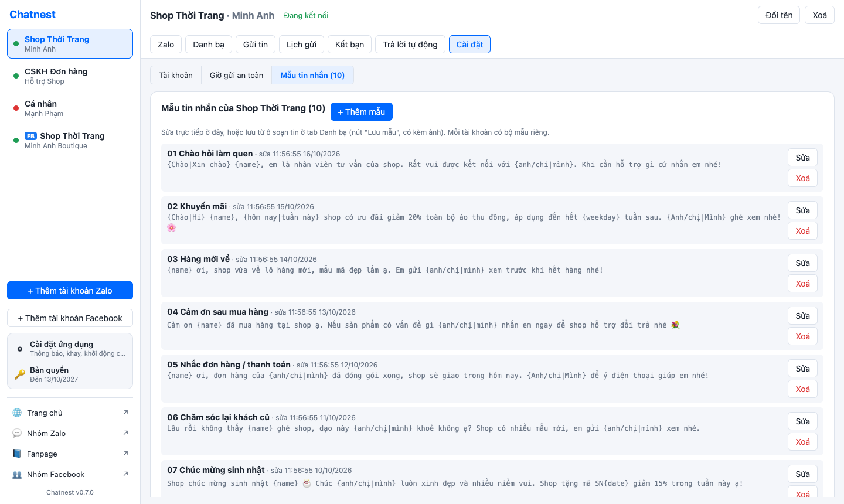Open the Kết bạn tab
Screen dimensions: 844x504
[x=349, y=45]
